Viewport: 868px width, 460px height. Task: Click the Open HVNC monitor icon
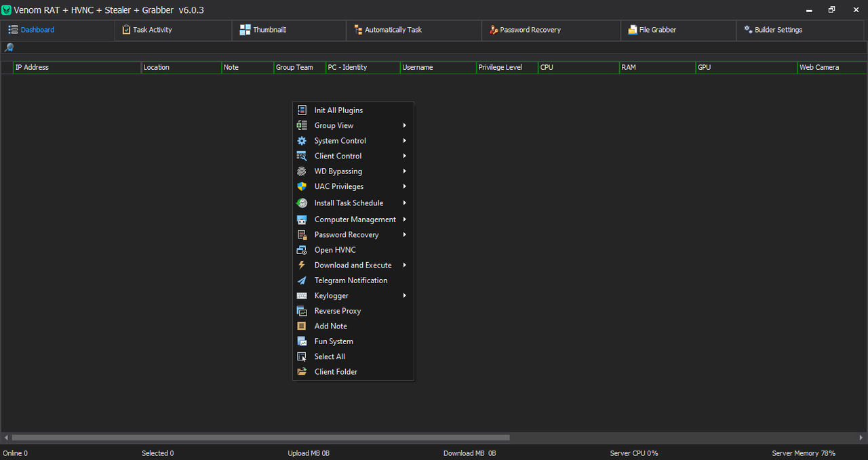(x=302, y=250)
